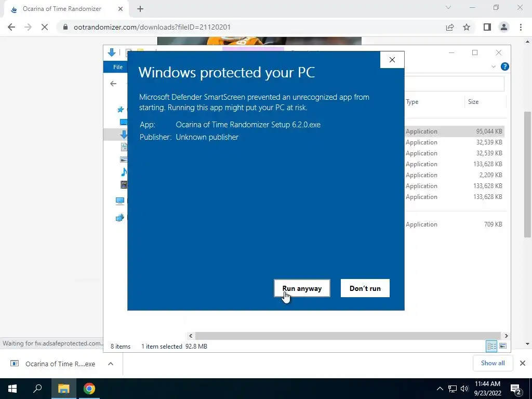The height and width of the screenshot is (399, 532).
Task: Select Quick access star in navigation pane
Action: [x=121, y=110]
